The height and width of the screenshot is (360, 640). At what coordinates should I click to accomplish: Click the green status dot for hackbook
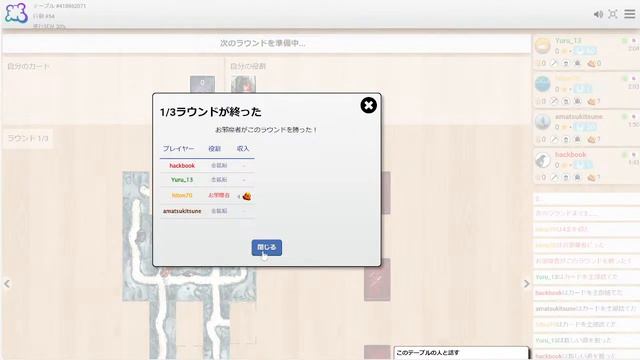pyautogui.click(x=624, y=155)
